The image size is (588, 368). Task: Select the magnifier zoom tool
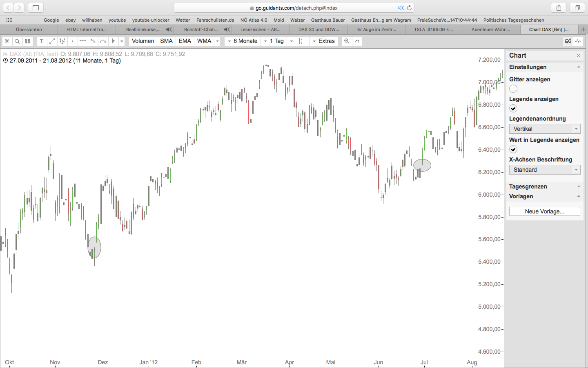17,41
